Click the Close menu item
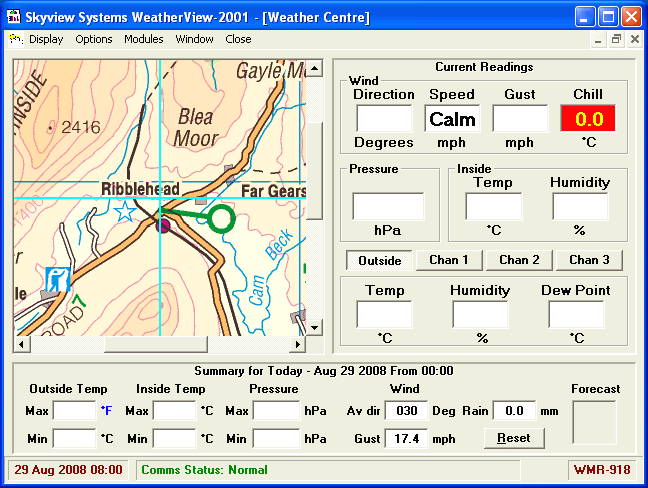 pyautogui.click(x=238, y=39)
